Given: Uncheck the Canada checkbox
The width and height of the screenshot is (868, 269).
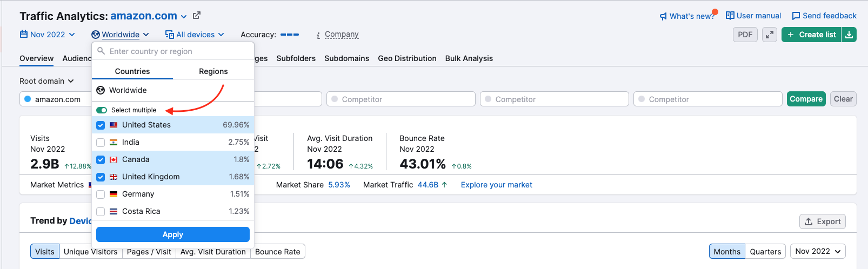Looking at the screenshot, I should 101,159.
